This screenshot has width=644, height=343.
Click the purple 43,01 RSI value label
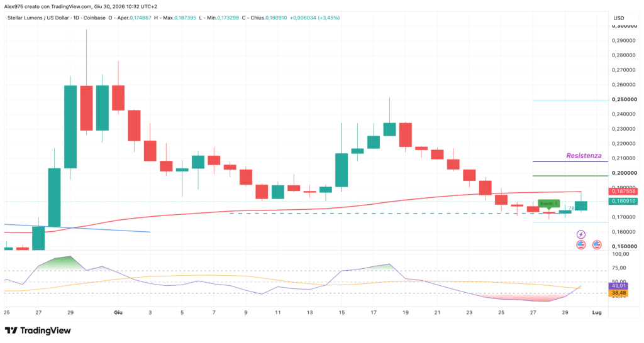(619, 286)
